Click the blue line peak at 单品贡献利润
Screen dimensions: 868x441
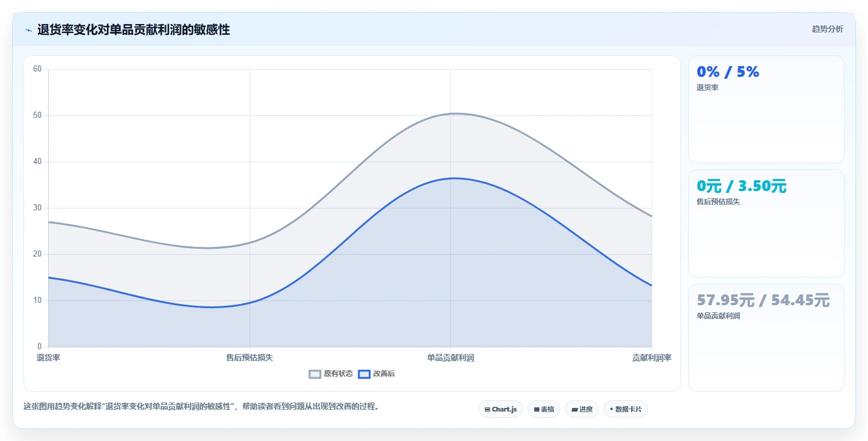(x=454, y=178)
